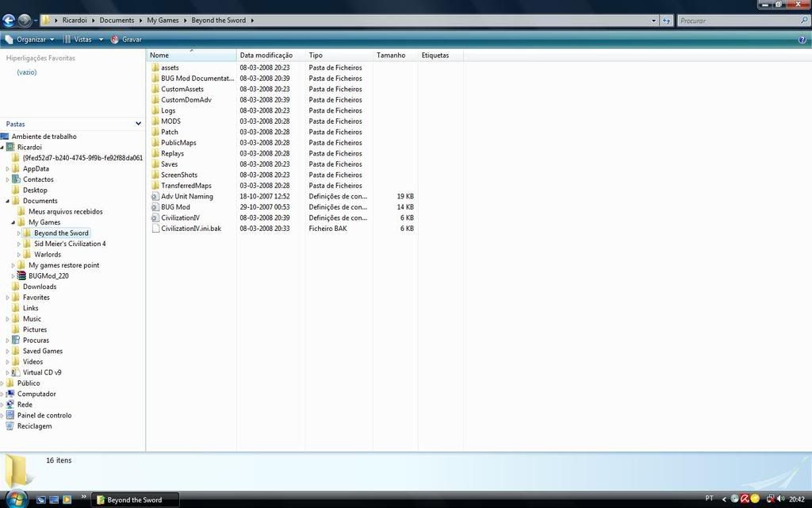The height and width of the screenshot is (508, 812).
Task: Select Saved Games in folder tree
Action: coord(43,351)
